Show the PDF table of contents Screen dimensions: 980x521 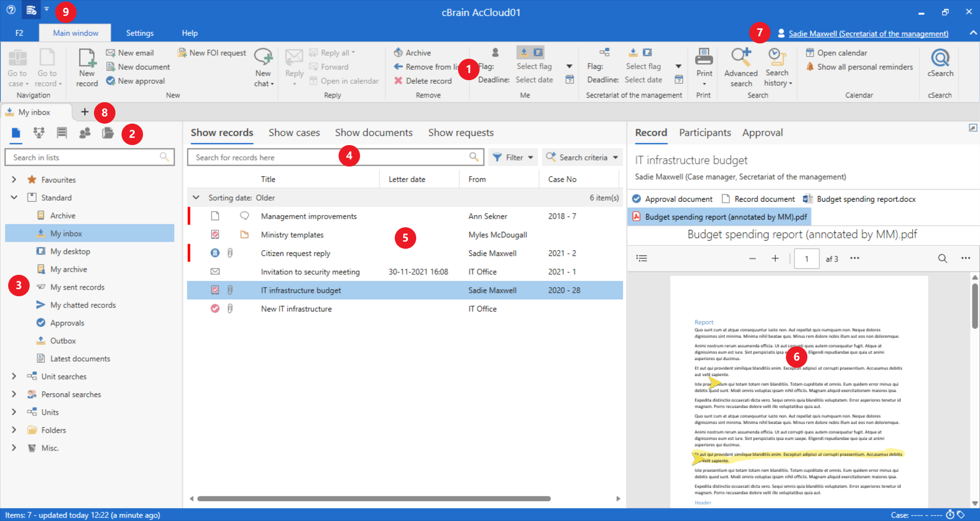642,258
